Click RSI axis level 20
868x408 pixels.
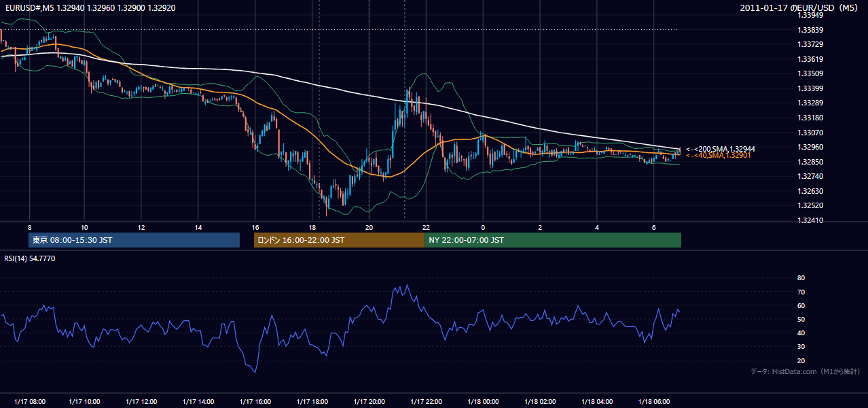pyautogui.click(x=801, y=361)
